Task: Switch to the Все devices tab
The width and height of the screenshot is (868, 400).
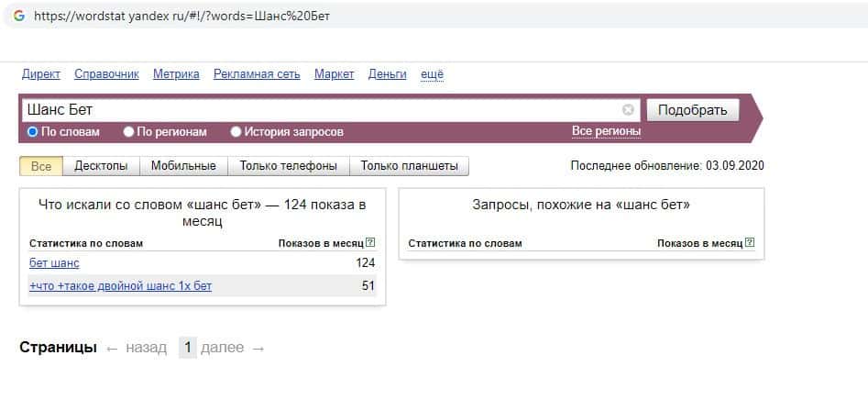Action: coord(41,166)
